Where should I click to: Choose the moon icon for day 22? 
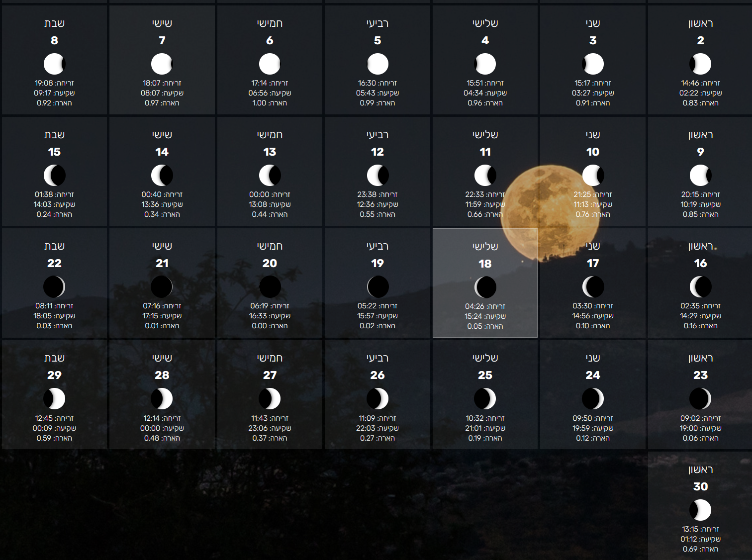click(x=54, y=287)
